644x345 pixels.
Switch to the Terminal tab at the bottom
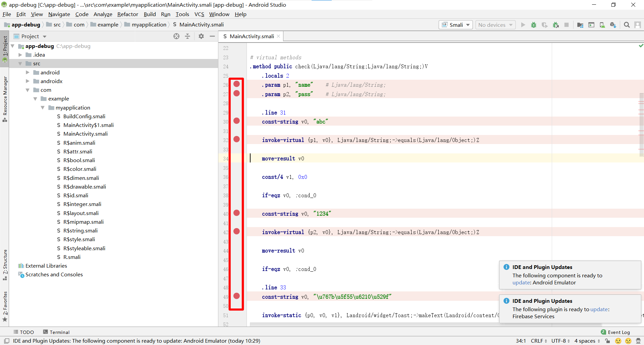coord(56,332)
